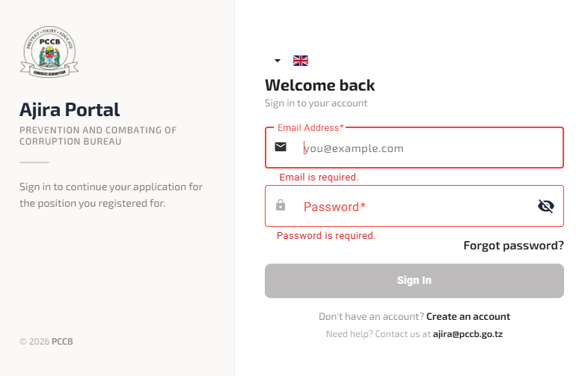Screen dimensions: 588x376
Task: Click the Prevention and Combating of Corruption Bureau subtitle
Action: (x=98, y=136)
